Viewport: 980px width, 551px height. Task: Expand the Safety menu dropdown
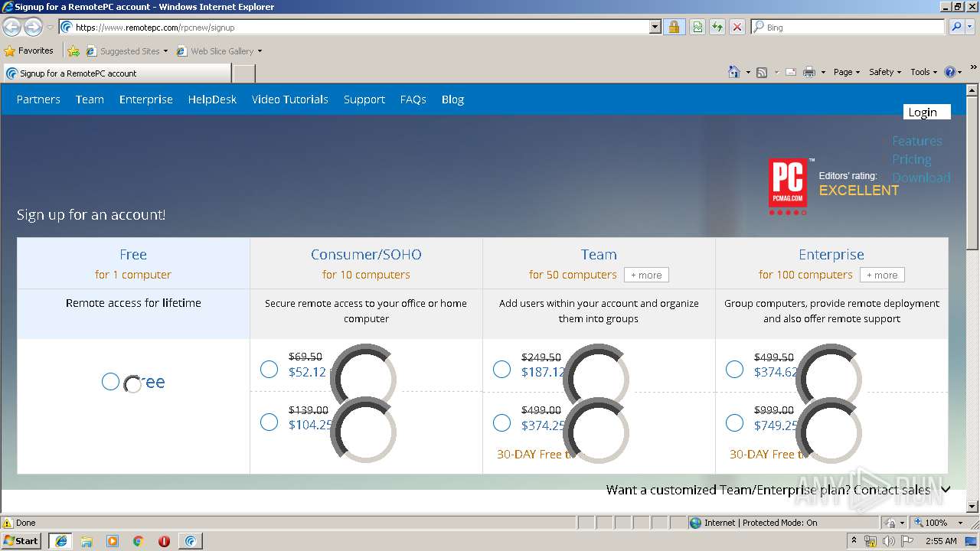885,72
